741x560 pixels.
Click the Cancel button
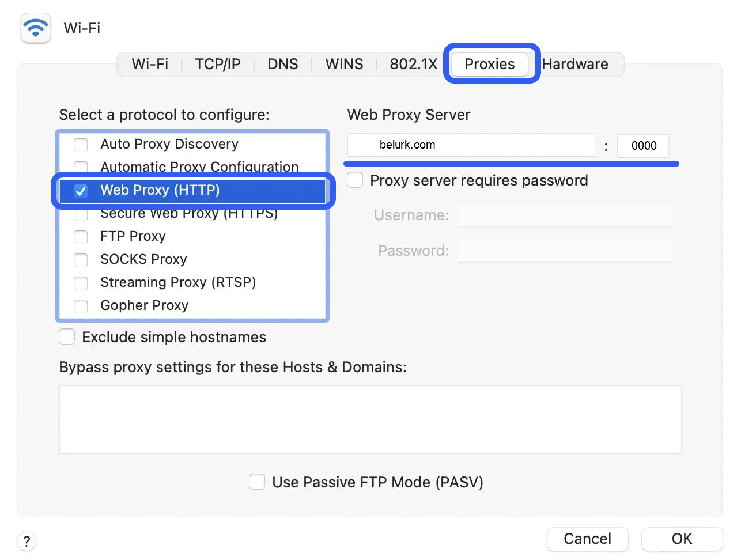[x=587, y=539]
